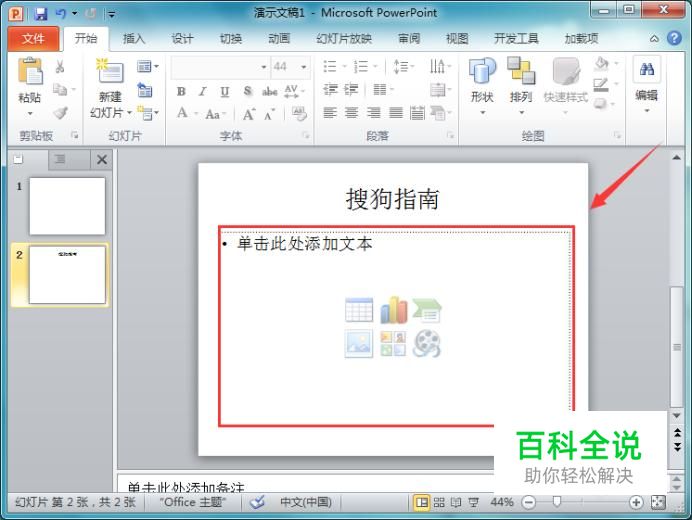This screenshot has height=520, width=692.
Task: Save the presentation using the floppy icon
Action: click(41, 14)
